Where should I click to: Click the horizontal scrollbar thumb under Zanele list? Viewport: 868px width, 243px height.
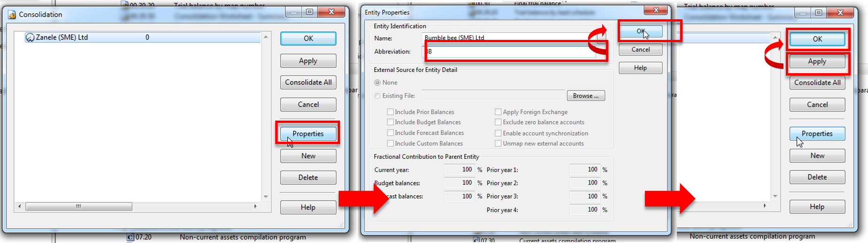78,206
